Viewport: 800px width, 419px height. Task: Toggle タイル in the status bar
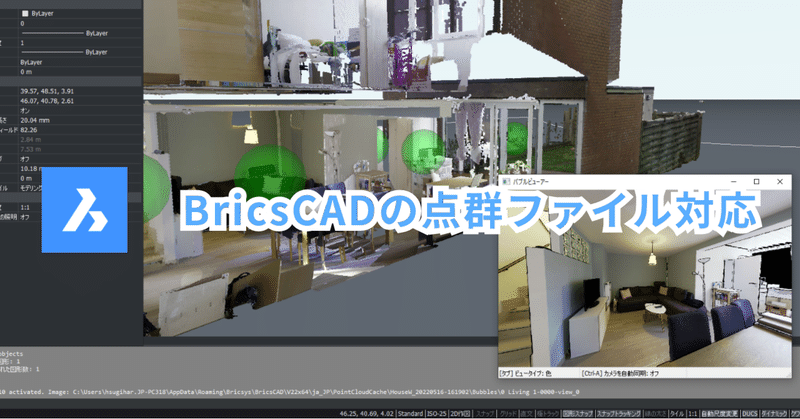click(x=677, y=413)
